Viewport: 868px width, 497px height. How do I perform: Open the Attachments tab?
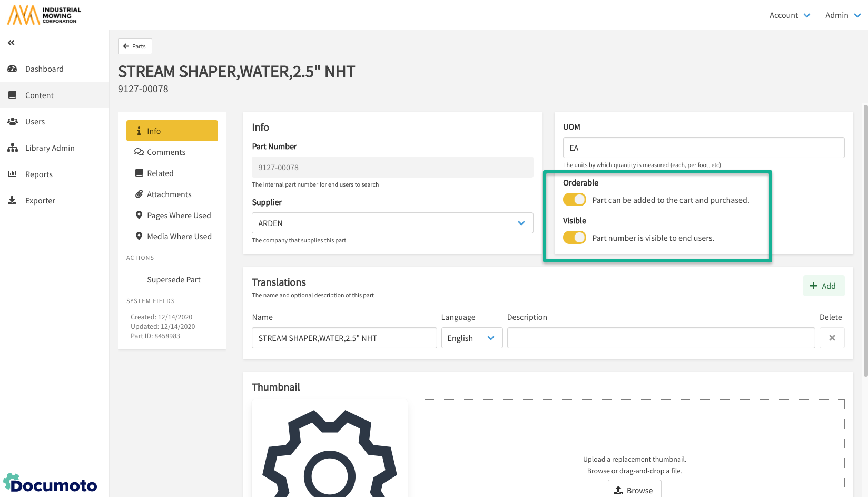(x=169, y=194)
